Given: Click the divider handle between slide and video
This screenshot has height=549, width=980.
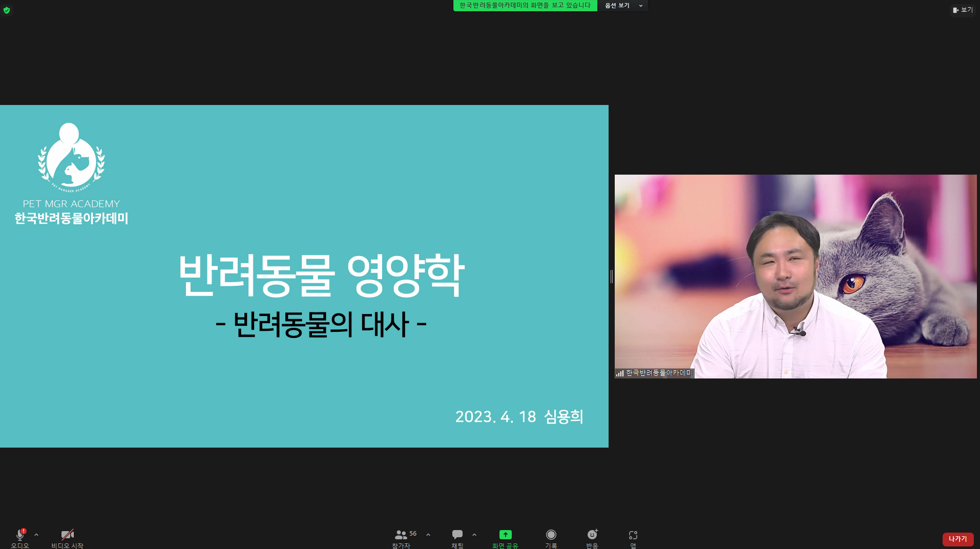Looking at the screenshot, I should click(x=612, y=277).
